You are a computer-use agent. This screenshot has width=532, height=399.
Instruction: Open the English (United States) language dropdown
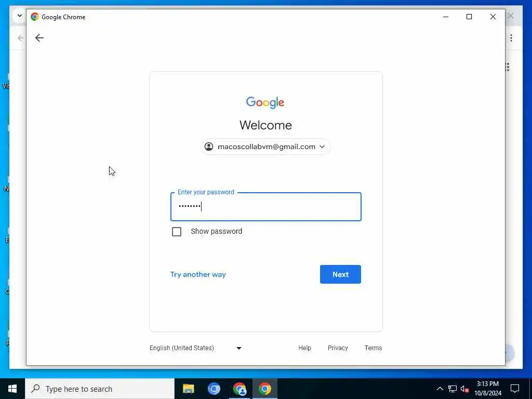(x=195, y=348)
